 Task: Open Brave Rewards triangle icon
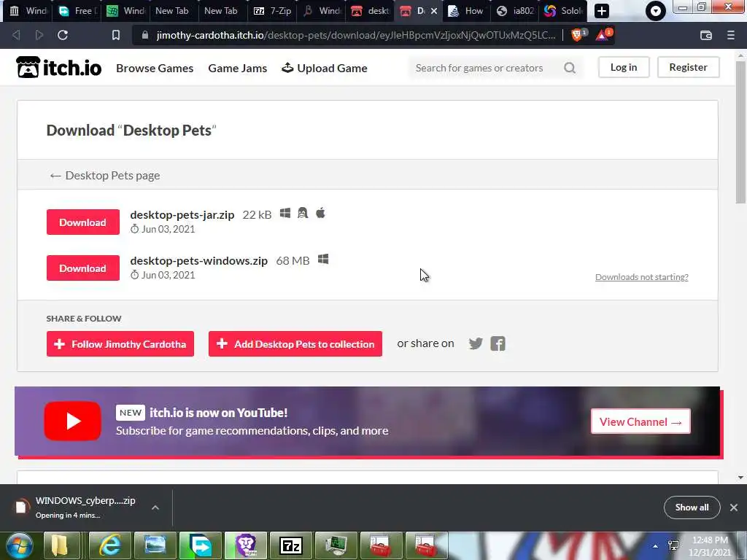click(x=602, y=35)
